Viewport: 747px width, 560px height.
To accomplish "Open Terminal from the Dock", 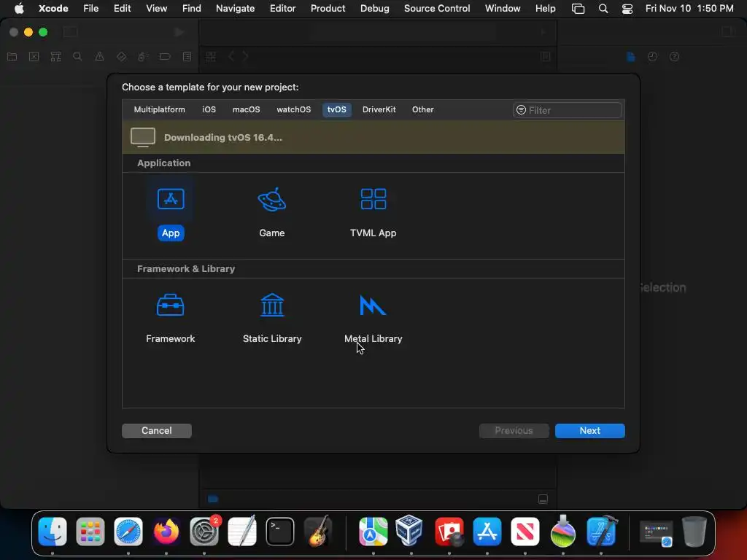I will (279, 531).
